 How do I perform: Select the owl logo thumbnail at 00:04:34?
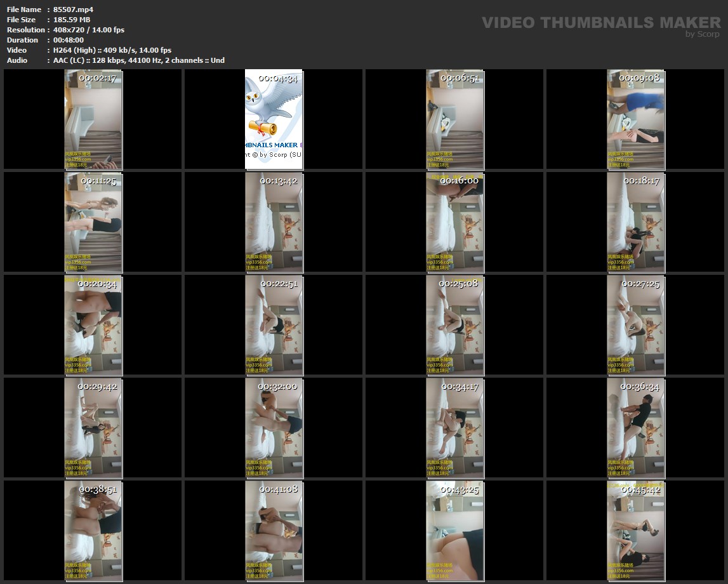coord(274,119)
